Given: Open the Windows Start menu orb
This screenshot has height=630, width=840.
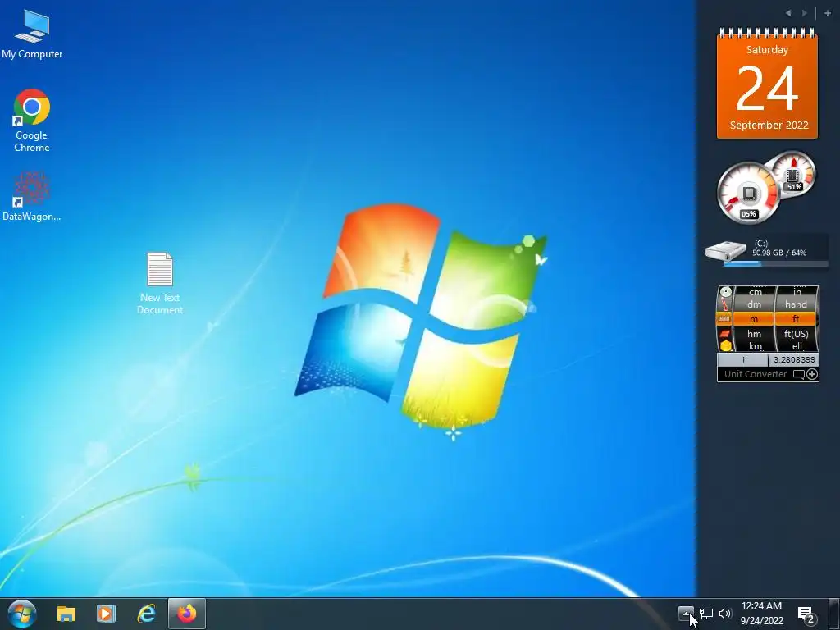Looking at the screenshot, I should (x=22, y=614).
